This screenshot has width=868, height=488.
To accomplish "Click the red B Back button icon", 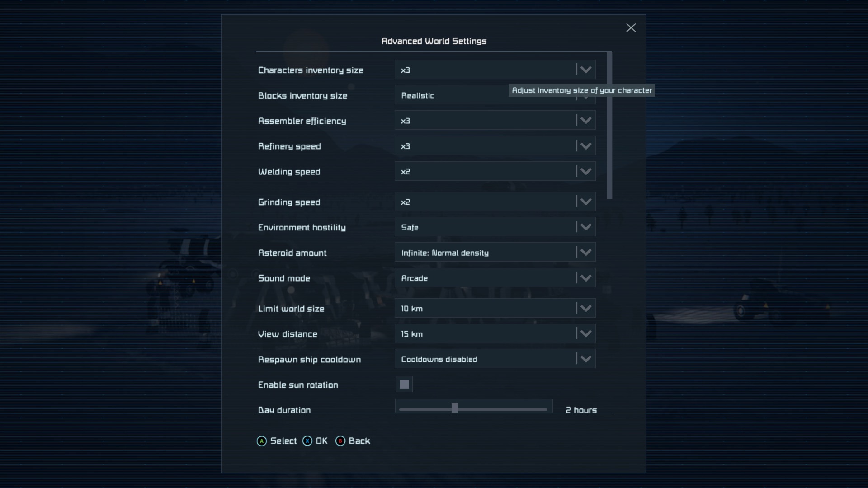I will 340,441.
